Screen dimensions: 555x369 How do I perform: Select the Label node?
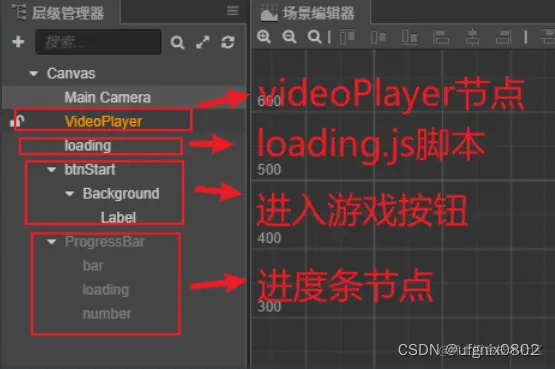click(118, 218)
